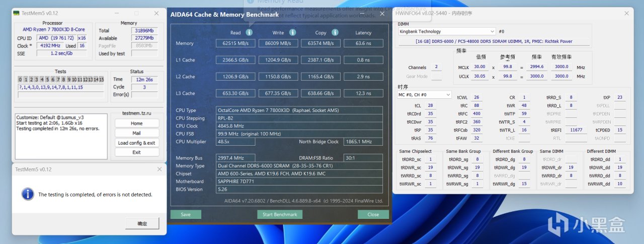Click the L1 Cache Read value 2366.5 GB/s

(x=235, y=60)
